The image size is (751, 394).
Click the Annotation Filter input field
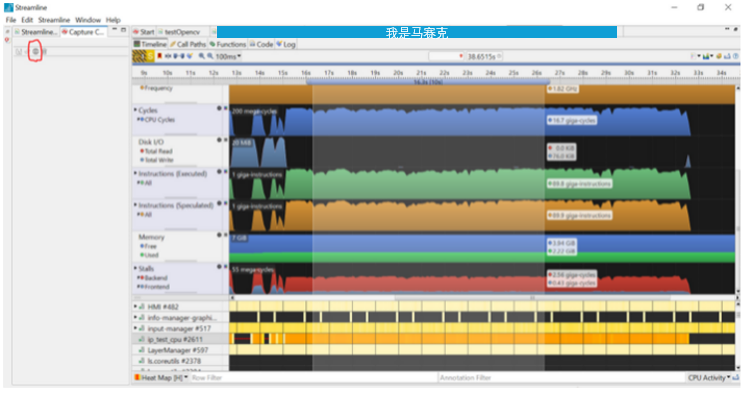pyautogui.click(x=561, y=378)
